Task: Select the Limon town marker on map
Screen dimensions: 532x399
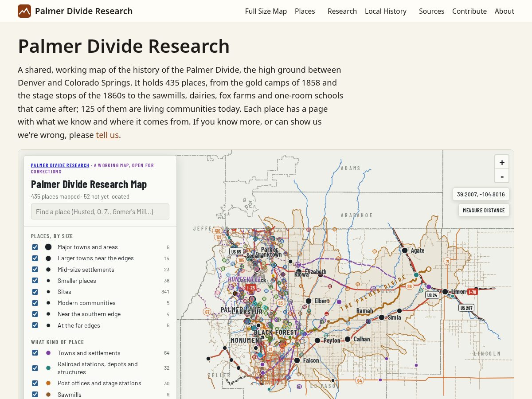Action: [445, 292]
